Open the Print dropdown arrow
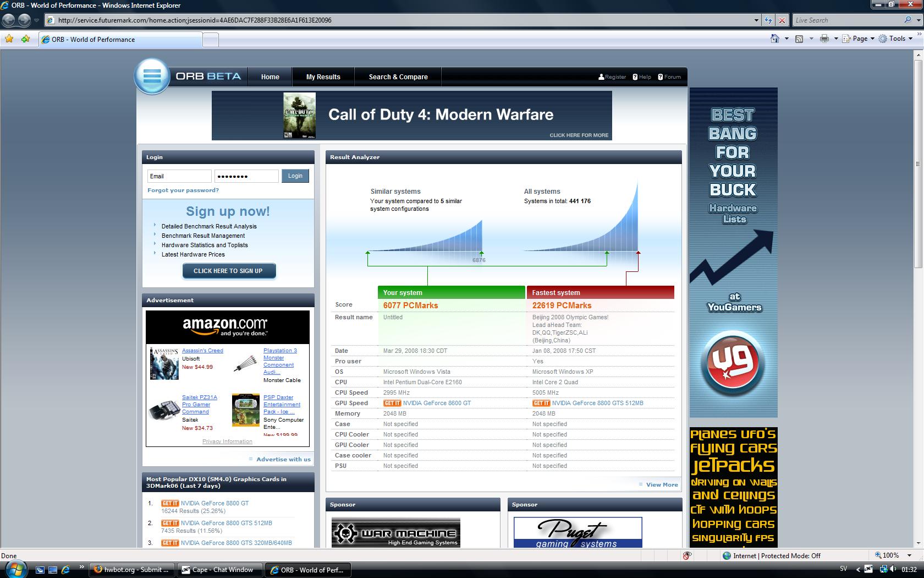The width and height of the screenshot is (924, 578). pyautogui.click(x=836, y=39)
